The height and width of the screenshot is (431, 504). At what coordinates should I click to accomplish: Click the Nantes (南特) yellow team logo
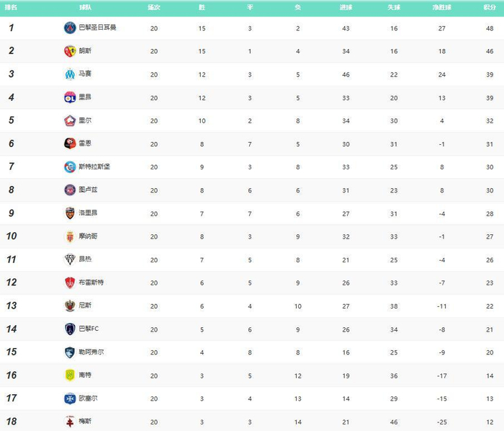(x=69, y=376)
